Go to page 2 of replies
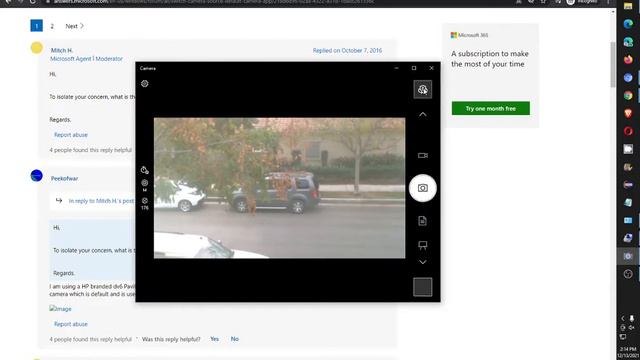Image resolution: width=640 pixels, height=360 pixels. 52,26
